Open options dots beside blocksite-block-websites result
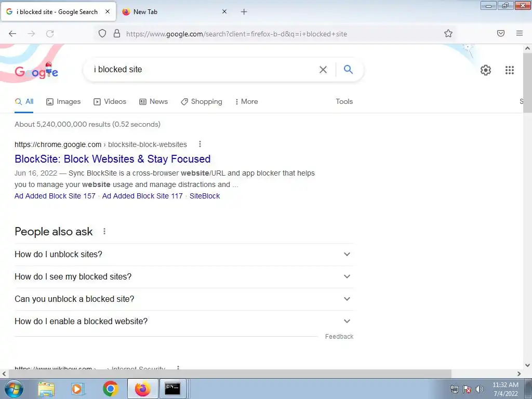Screen dimensions: 532x399 coord(200,144)
